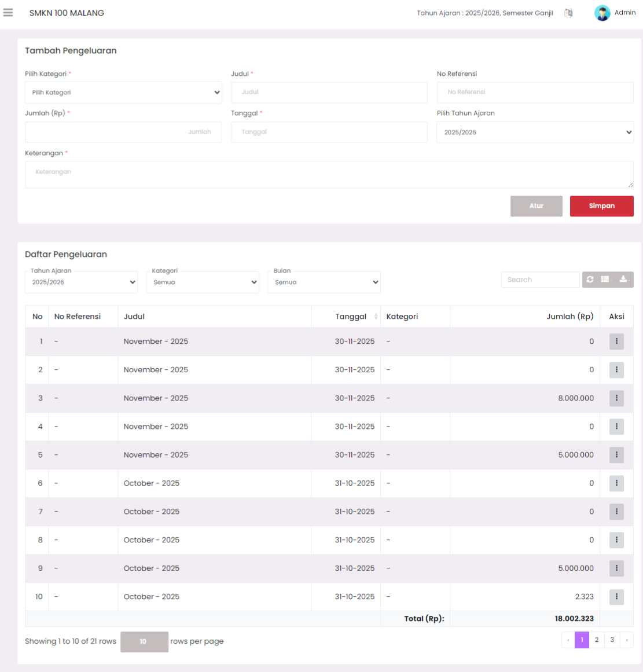The image size is (643, 672).
Task: Sort table by Tanggal column header
Action: tap(351, 317)
